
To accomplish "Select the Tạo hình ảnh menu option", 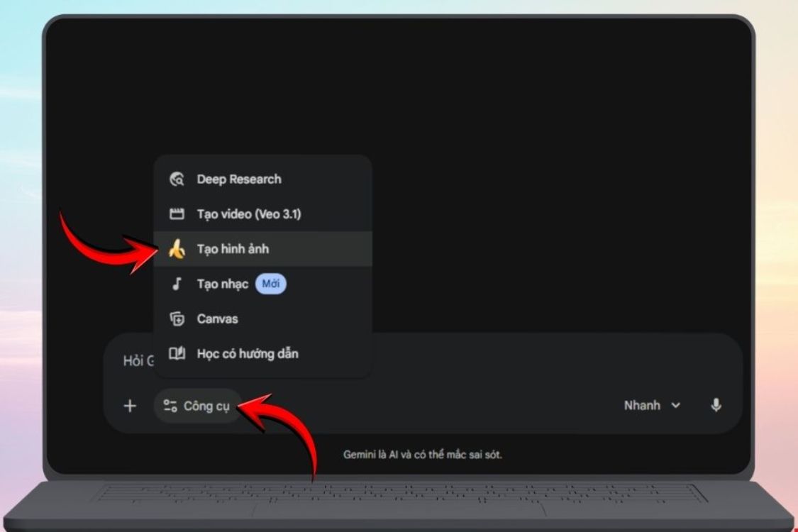I will coord(233,249).
